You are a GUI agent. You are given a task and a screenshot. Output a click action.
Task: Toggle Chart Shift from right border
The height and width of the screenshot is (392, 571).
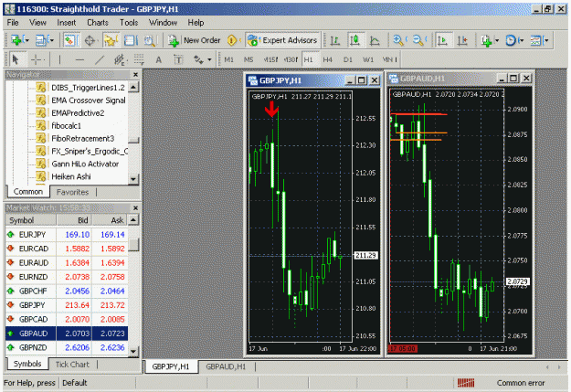(x=462, y=40)
